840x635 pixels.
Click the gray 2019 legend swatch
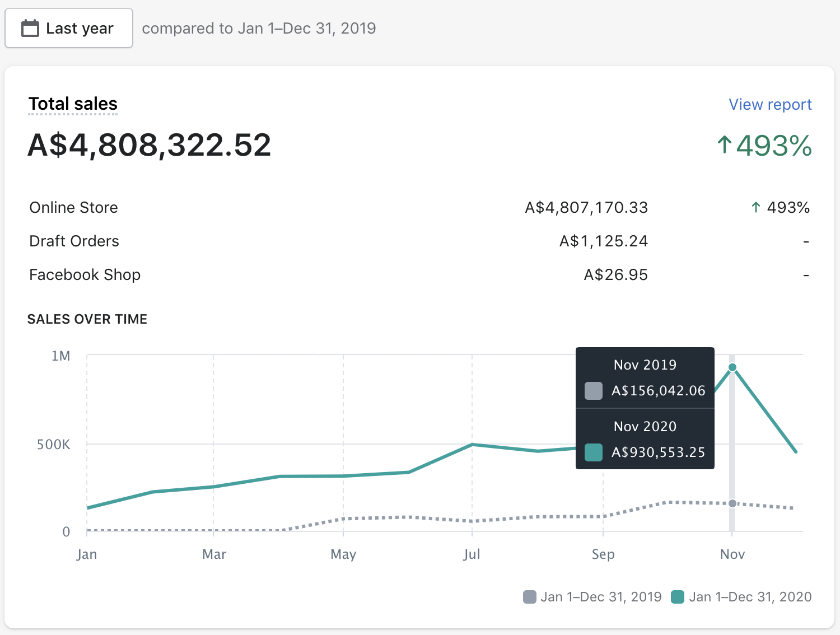(x=529, y=597)
